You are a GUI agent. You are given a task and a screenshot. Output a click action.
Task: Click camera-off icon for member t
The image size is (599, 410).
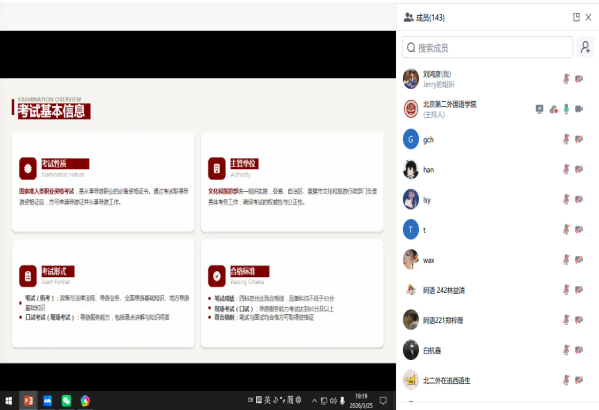tap(580, 230)
